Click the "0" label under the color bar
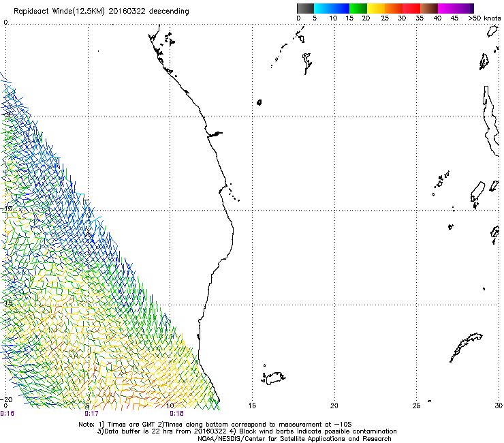Viewport: 504px width, 443px height. click(x=298, y=18)
